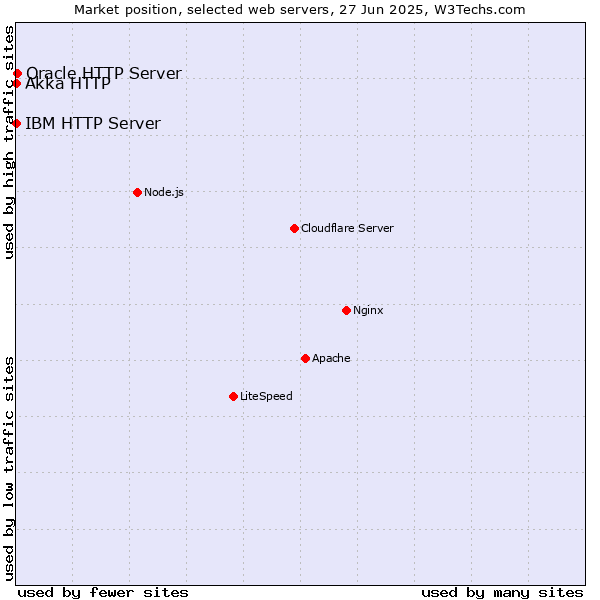600x600 pixels.
Task: Click the 'Node.js' label text
Action: 164,192
